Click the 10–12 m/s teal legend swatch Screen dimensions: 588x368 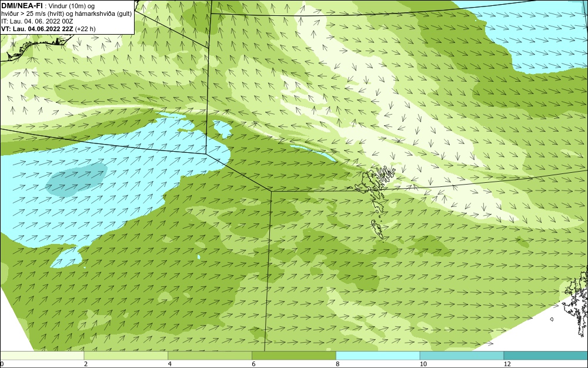tap(462, 356)
